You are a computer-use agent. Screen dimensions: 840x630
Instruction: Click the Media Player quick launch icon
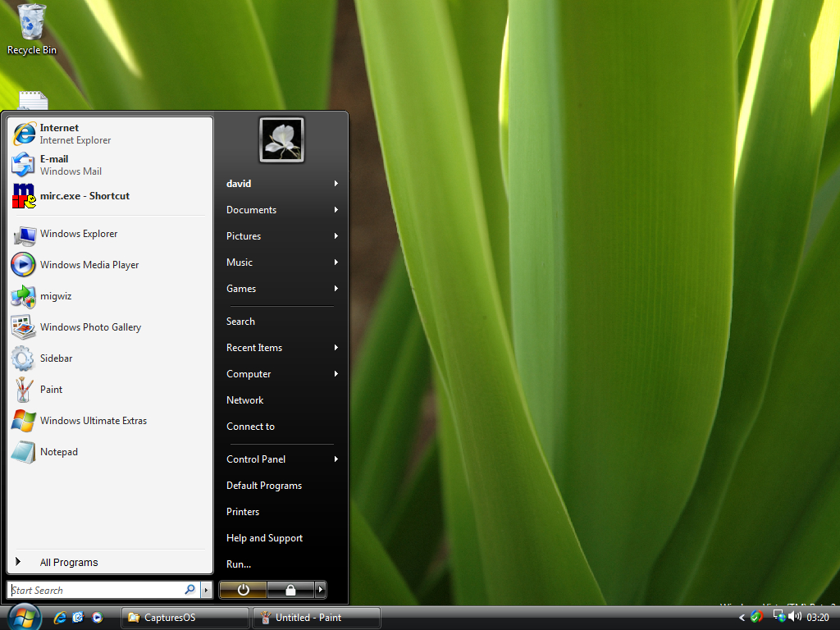click(97, 618)
